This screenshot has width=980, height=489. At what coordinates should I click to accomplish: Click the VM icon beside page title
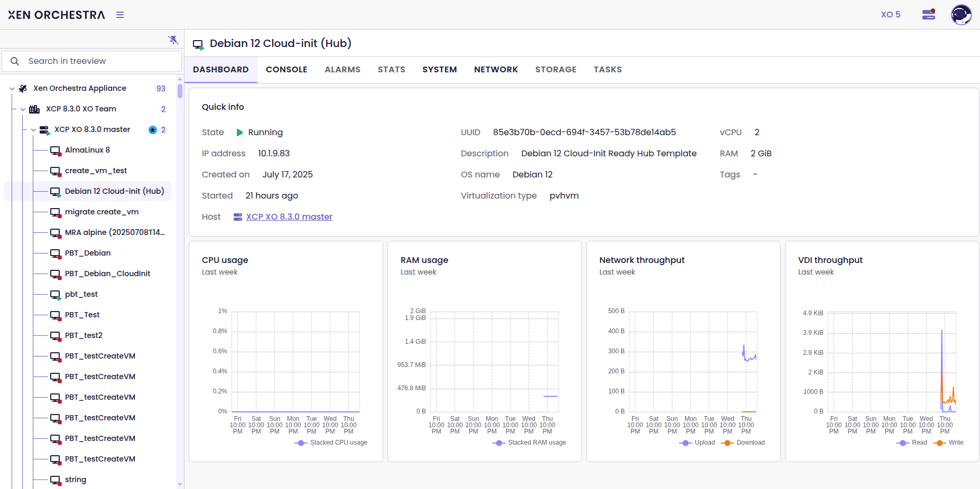coord(198,44)
